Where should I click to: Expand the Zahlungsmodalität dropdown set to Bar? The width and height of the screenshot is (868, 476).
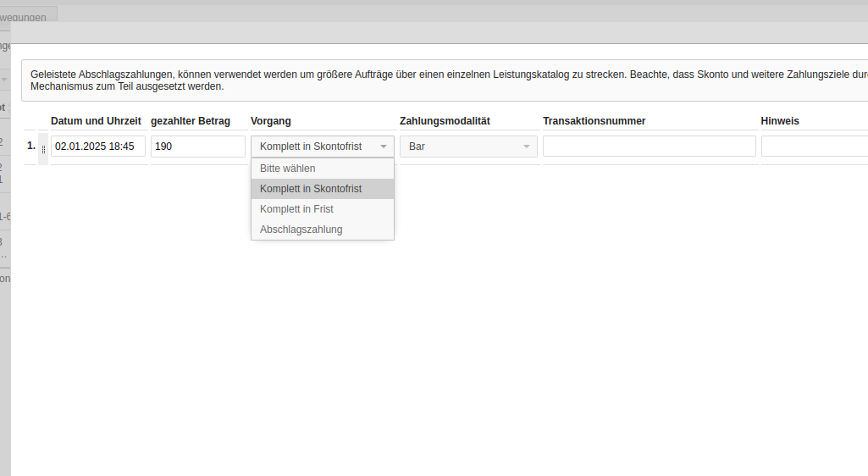click(x=467, y=147)
